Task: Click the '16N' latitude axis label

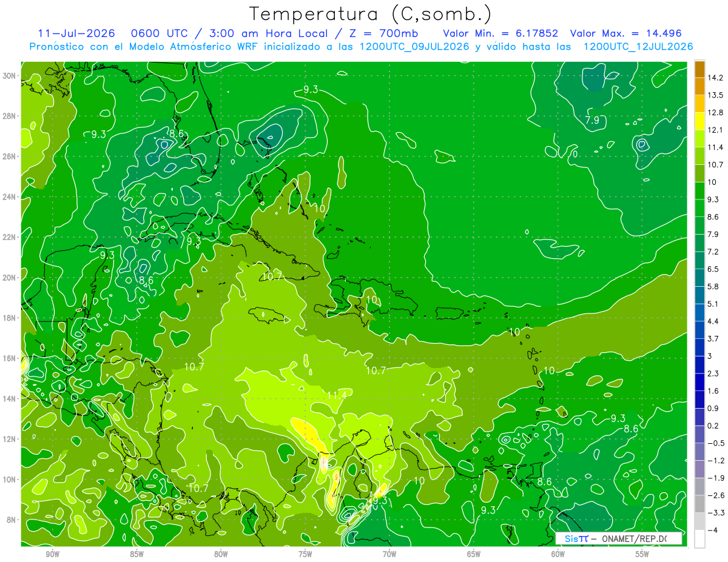Action: (10, 358)
